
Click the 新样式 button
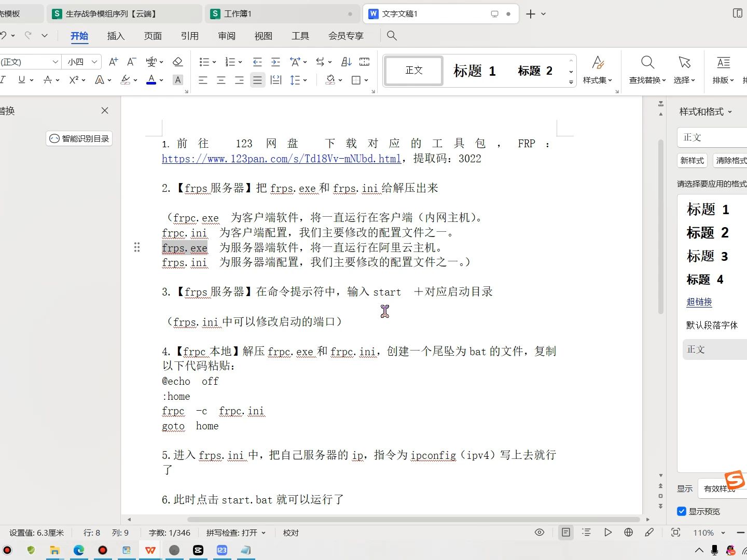point(692,160)
